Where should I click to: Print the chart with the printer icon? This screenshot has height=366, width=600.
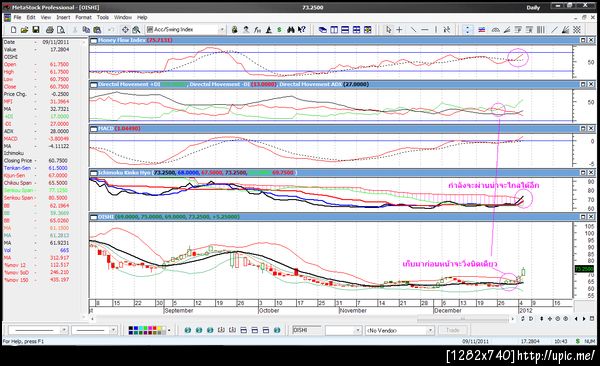click(49, 29)
